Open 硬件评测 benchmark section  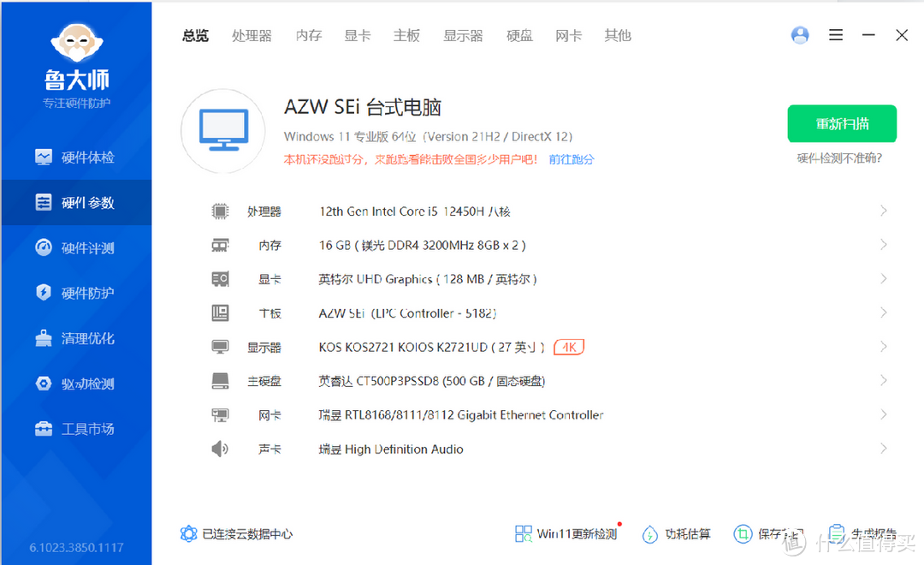tap(75, 247)
